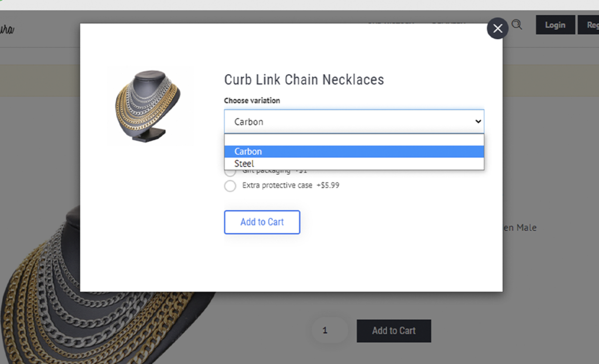Click the Login button
Screen dimensions: 599x364
(x=555, y=25)
